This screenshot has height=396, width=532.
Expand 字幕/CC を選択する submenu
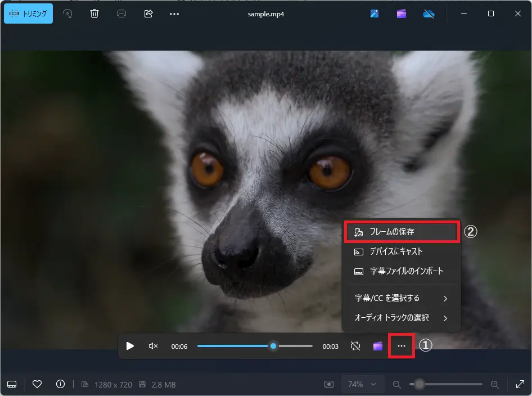[401, 298]
